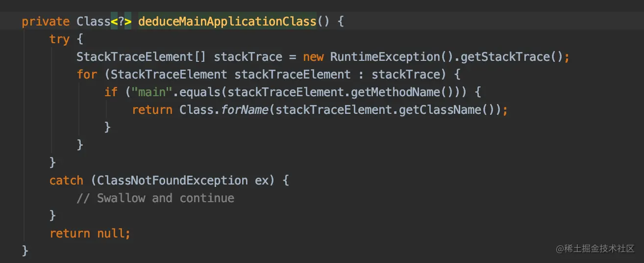Screen dimensions: 644x263
Task: Place cursor on the for keyword
Action: [87, 75]
